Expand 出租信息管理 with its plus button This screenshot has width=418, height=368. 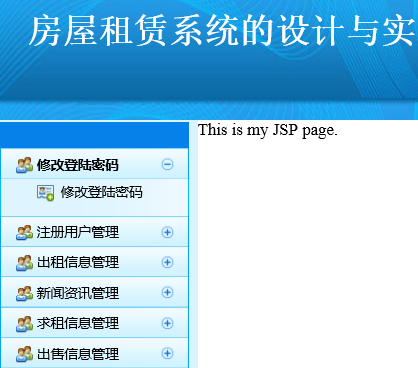[x=167, y=262]
